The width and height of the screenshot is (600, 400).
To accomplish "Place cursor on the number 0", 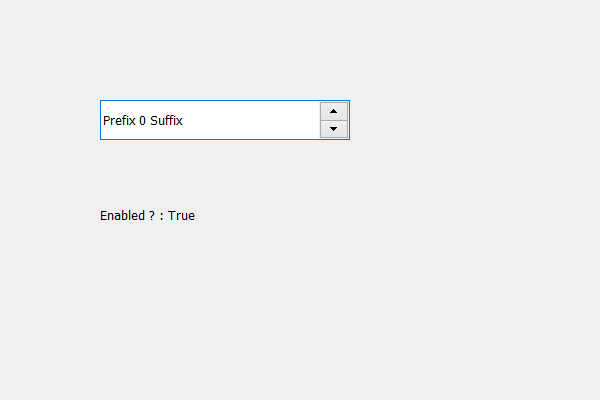I will [142, 121].
